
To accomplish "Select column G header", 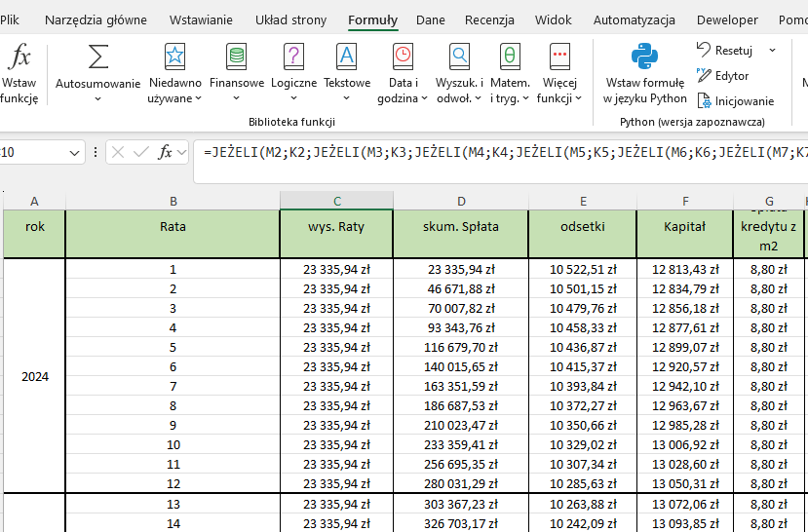I will (769, 202).
